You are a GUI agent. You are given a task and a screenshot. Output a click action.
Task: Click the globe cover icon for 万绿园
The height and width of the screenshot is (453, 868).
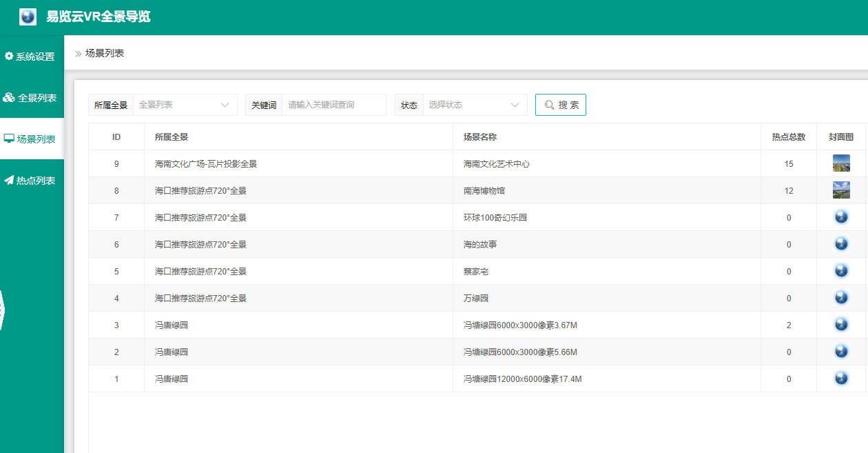[840, 298]
